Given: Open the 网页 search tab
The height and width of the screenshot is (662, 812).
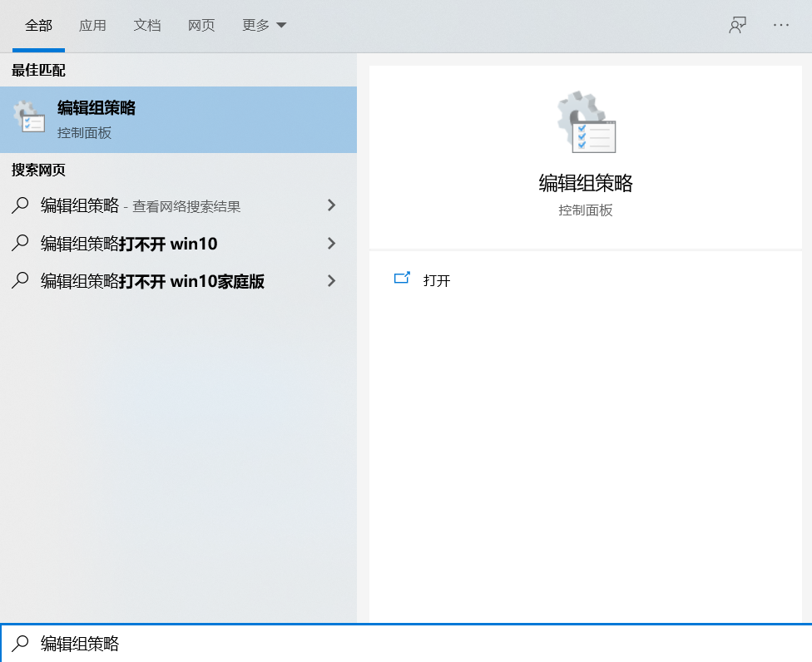Looking at the screenshot, I should pyautogui.click(x=201, y=26).
